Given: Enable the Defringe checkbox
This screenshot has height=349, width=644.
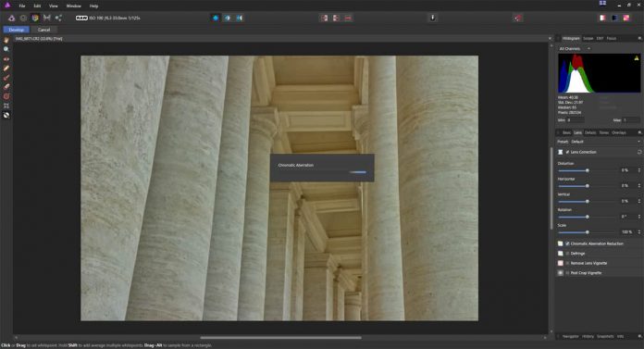Looking at the screenshot, I should (x=567, y=254).
